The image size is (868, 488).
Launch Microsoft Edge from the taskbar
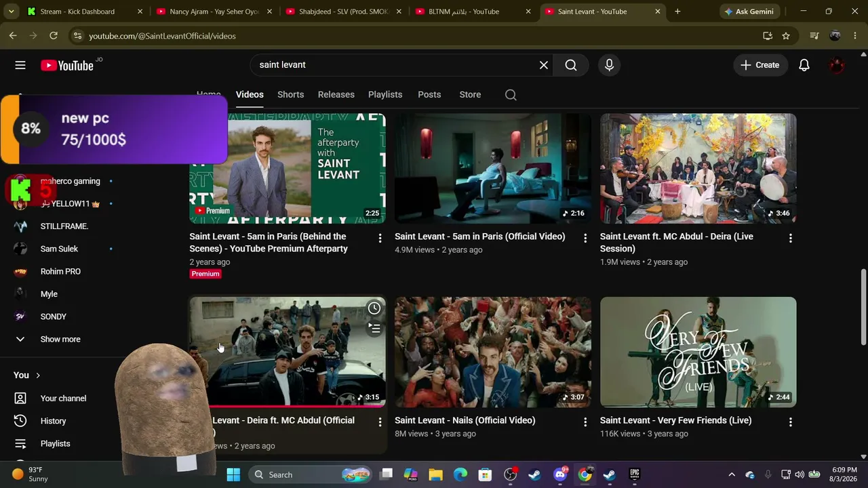[460, 474]
